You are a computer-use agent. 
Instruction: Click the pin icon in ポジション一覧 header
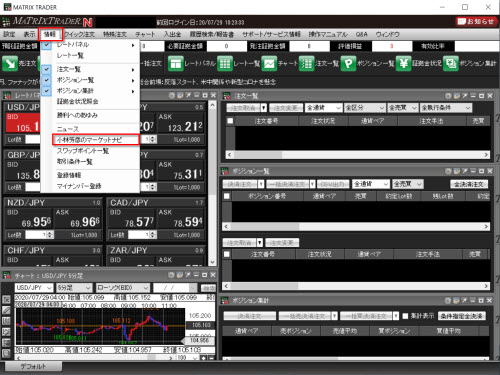[465, 171]
